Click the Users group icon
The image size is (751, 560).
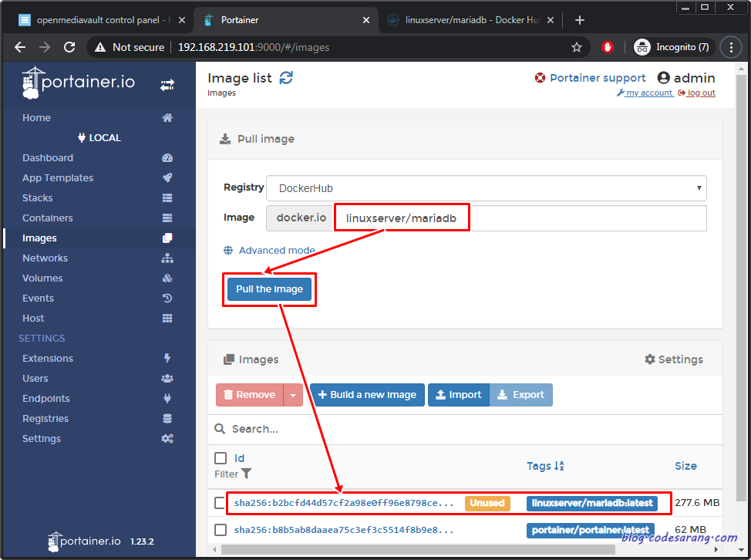tap(167, 379)
